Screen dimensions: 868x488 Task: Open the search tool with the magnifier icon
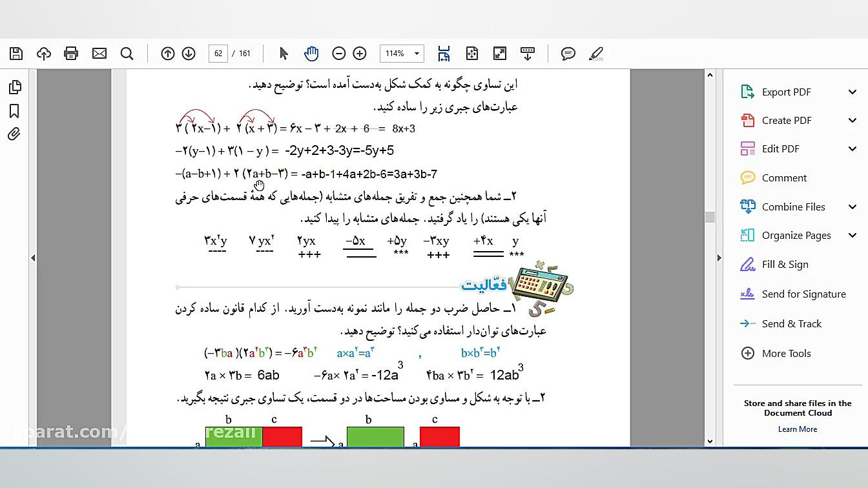point(127,54)
